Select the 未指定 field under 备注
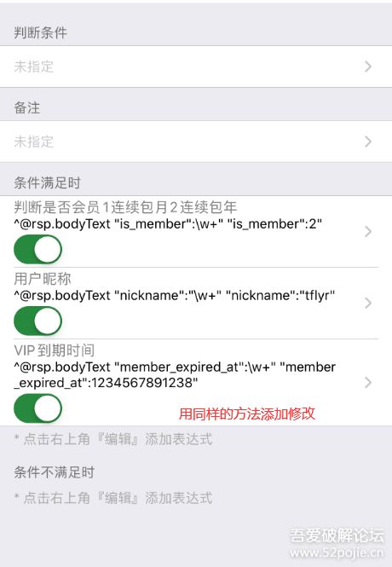This screenshot has height=567, width=392. [196, 142]
